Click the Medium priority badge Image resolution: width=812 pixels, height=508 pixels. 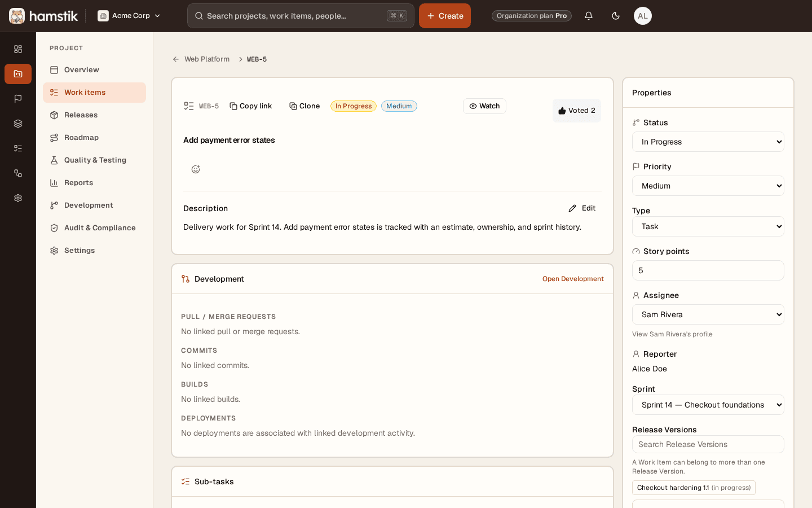[399, 106]
